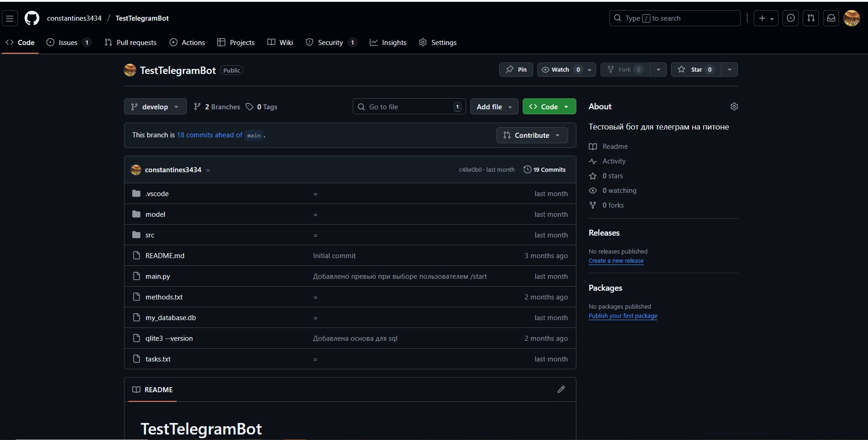Open the Create new plus dropdown

point(766,18)
